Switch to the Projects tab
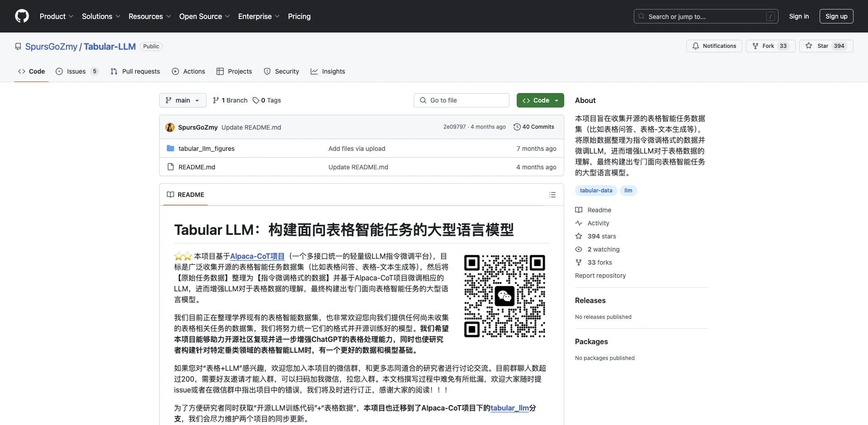The width and height of the screenshot is (868, 425). click(x=234, y=71)
